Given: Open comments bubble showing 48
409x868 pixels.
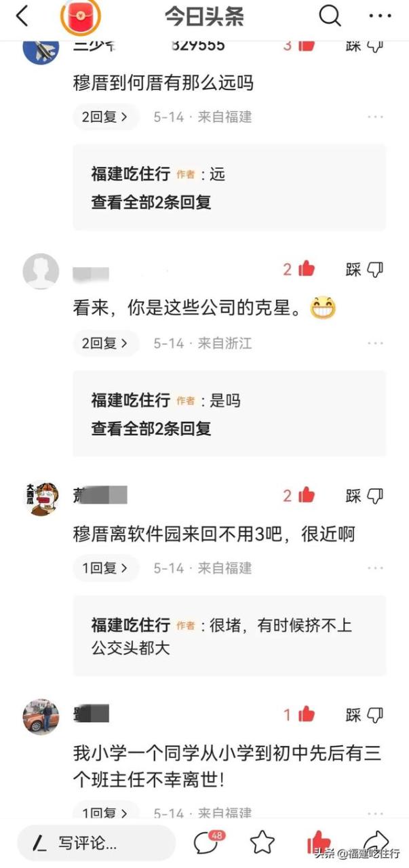Looking at the screenshot, I should tap(208, 842).
